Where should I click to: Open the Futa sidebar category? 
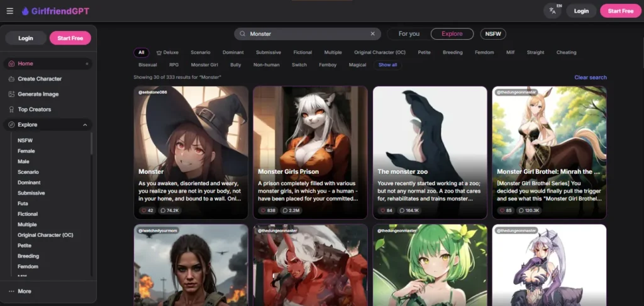click(23, 203)
